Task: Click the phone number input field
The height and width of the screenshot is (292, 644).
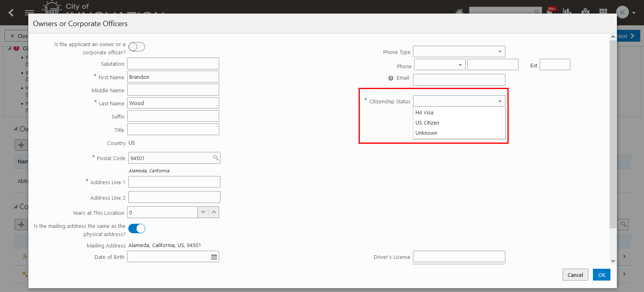Action: (x=493, y=65)
